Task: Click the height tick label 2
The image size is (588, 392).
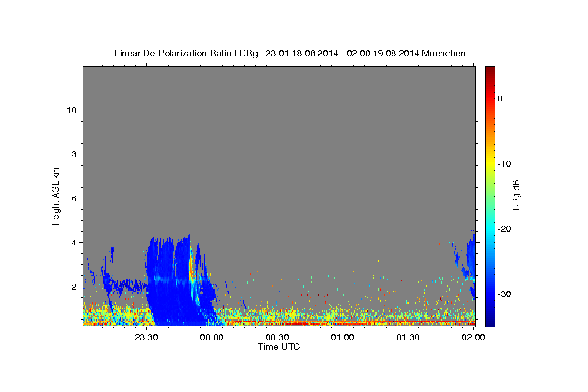Action: point(74,286)
